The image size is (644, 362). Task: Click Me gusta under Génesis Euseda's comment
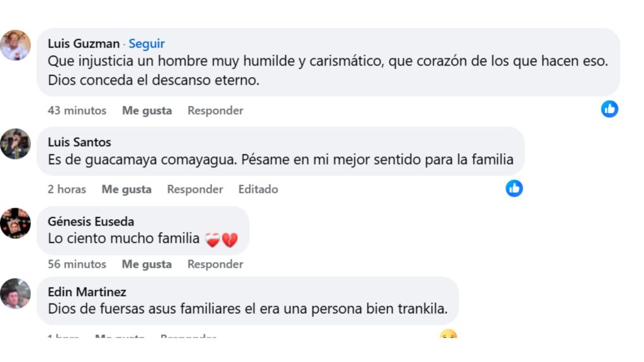click(146, 264)
